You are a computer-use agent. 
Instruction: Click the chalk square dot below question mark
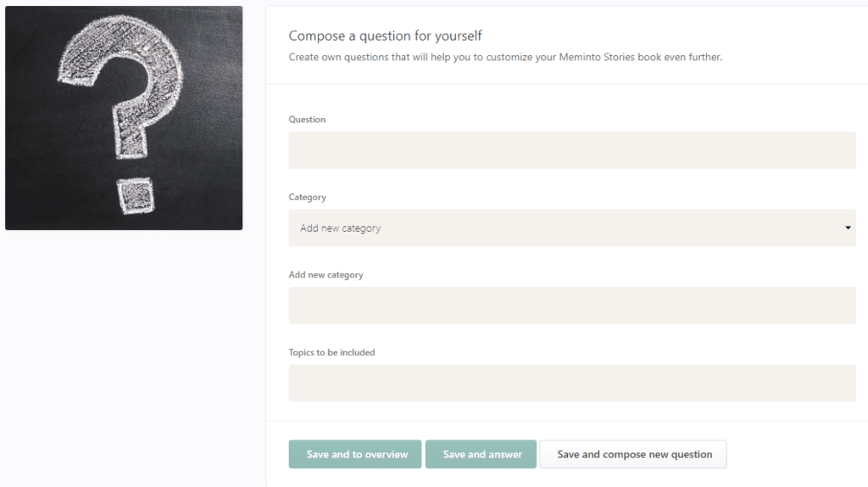click(x=136, y=196)
